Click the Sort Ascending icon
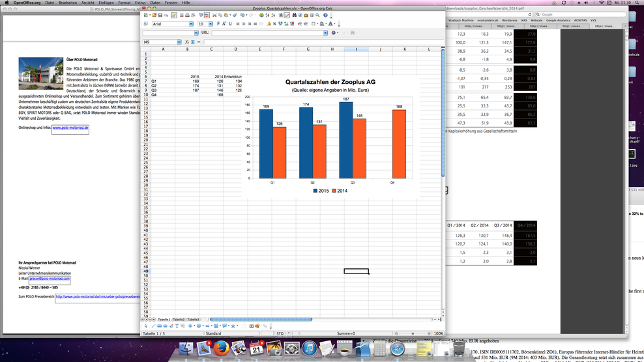The width and height of the screenshot is (644, 362). tap(267, 15)
